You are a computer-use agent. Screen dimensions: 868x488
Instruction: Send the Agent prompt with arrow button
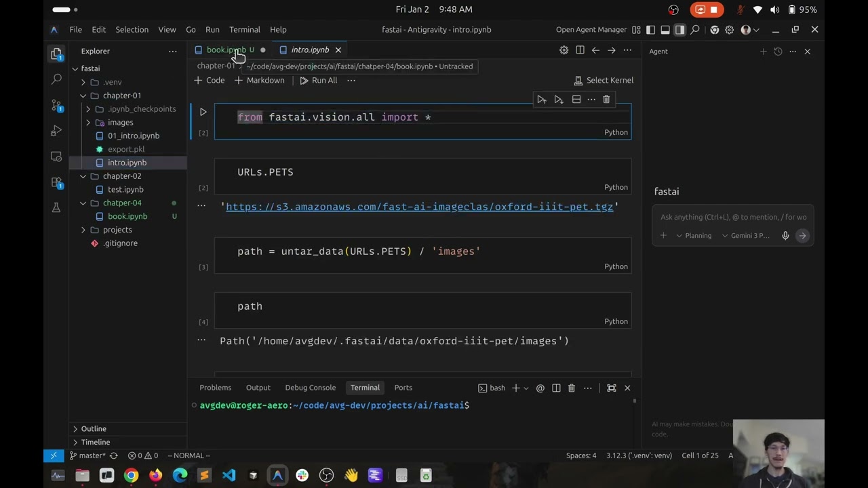802,236
